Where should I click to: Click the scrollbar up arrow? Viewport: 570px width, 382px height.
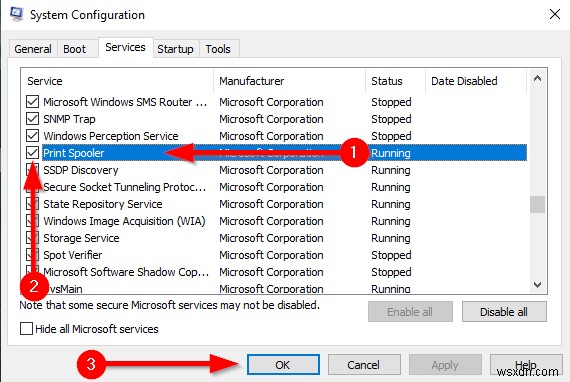pyautogui.click(x=537, y=79)
